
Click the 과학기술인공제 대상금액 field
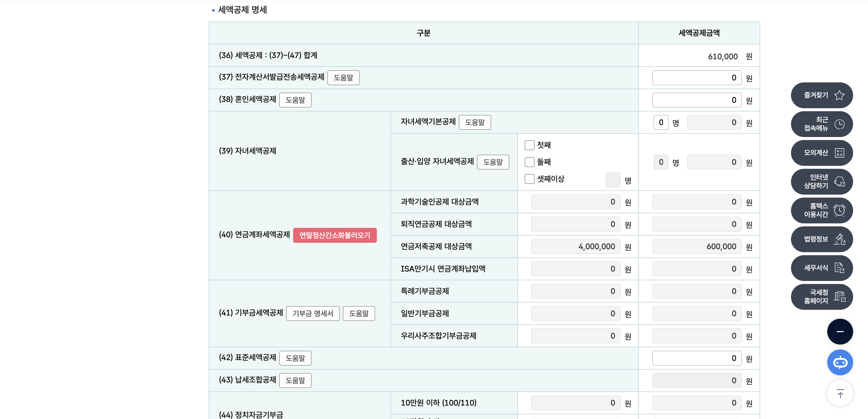coord(576,202)
